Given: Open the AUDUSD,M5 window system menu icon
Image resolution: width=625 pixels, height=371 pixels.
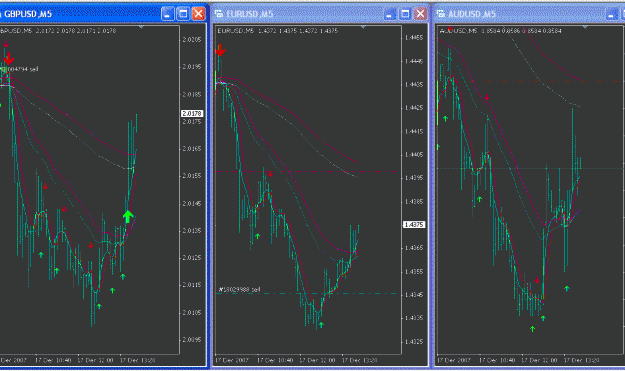Looking at the screenshot, I should coord(440,14).
